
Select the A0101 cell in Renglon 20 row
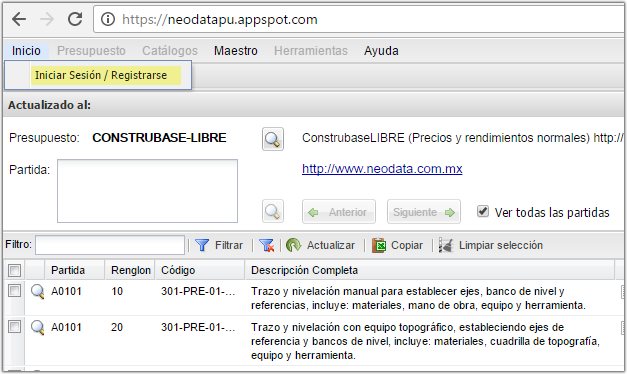pos(66,327)
